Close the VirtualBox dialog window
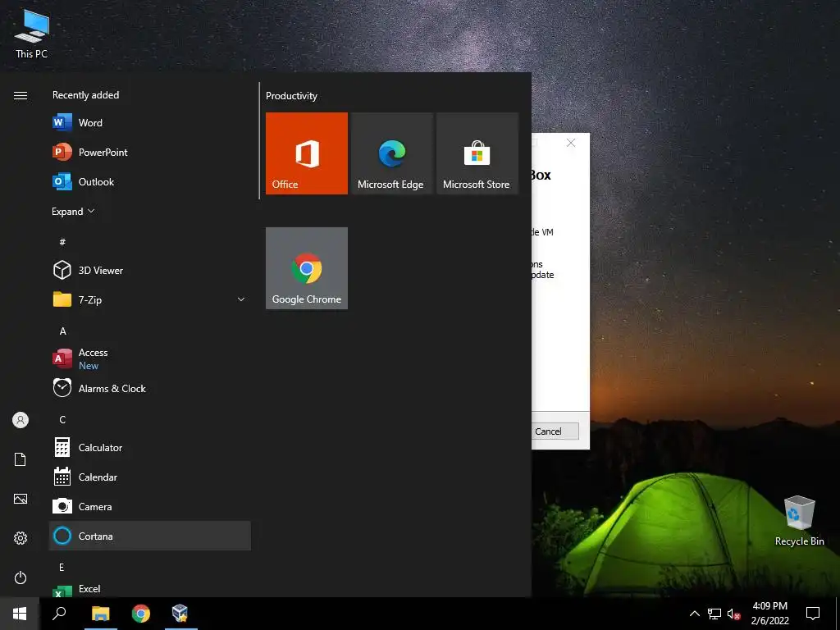This screenshot has height=630, width=840. click(x=571, y=143)
